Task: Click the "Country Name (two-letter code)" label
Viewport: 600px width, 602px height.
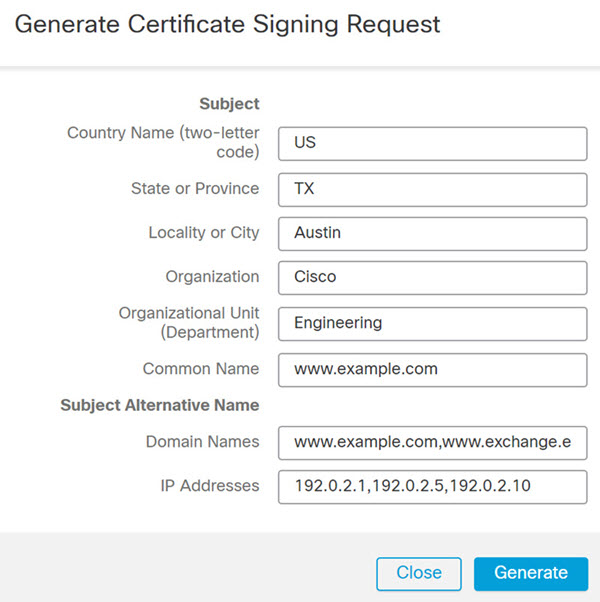Action: tap(163, 142)
